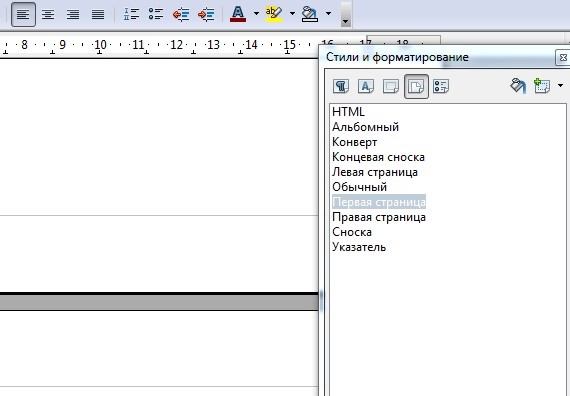Click the ruler at mark 10
This screenshot has height=396, width=570.
[100, 45]
